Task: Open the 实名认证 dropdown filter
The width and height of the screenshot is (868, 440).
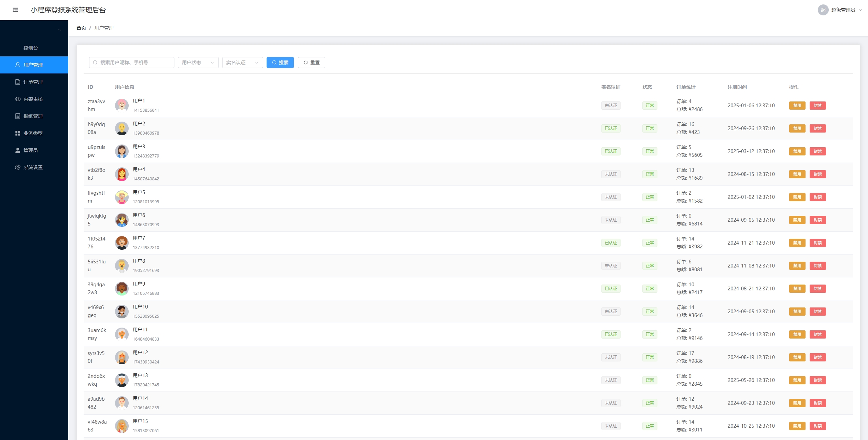Action: 242,63
